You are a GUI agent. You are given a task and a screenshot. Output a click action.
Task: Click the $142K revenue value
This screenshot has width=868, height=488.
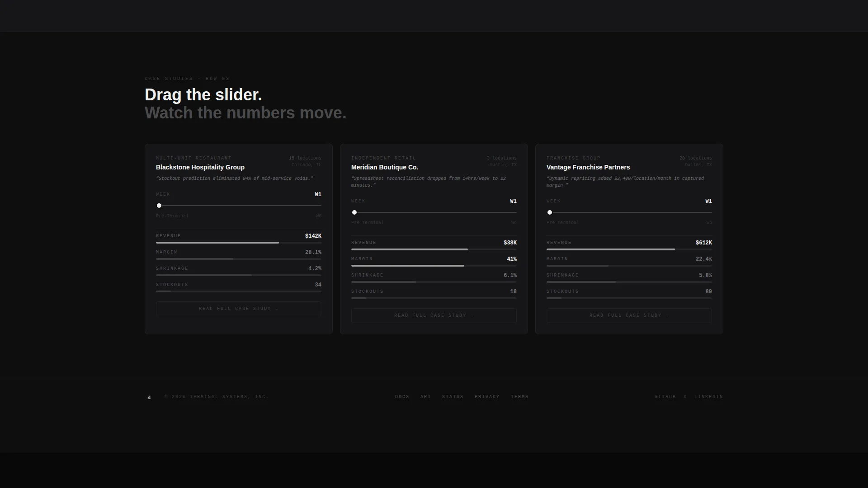[x=313, y=236]
